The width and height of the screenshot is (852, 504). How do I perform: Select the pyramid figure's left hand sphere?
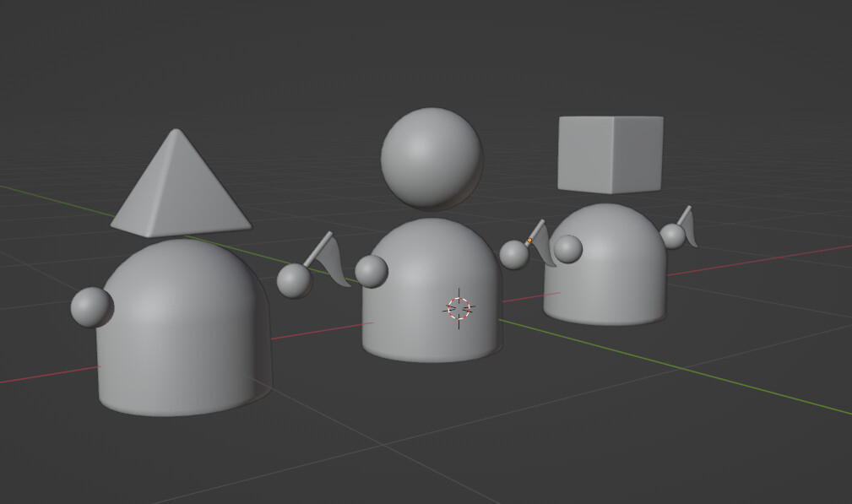pyautogui.click(x=91, y=306)
